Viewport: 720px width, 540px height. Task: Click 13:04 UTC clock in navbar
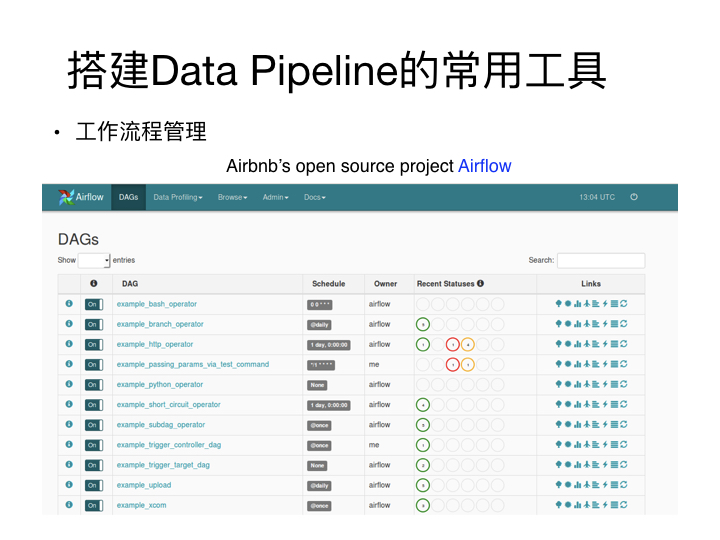click(x=597, y=197)
